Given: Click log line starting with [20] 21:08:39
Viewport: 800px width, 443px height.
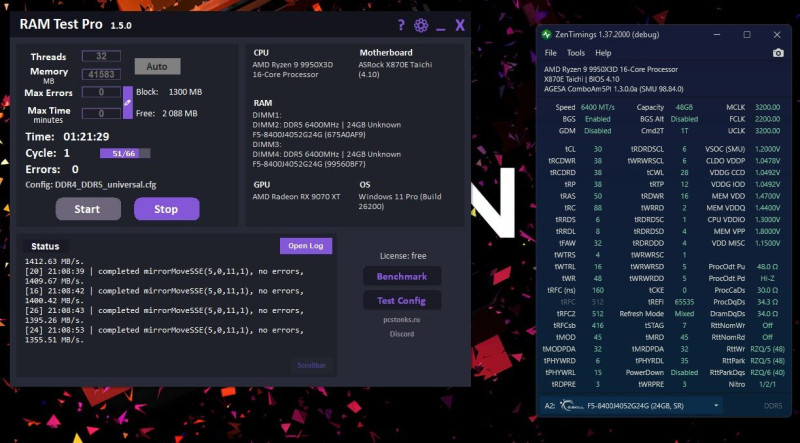Looking at the screenshot, I should [x=164, y=276].
